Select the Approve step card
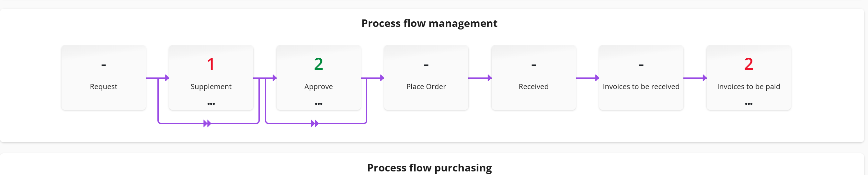 [318, 77]
